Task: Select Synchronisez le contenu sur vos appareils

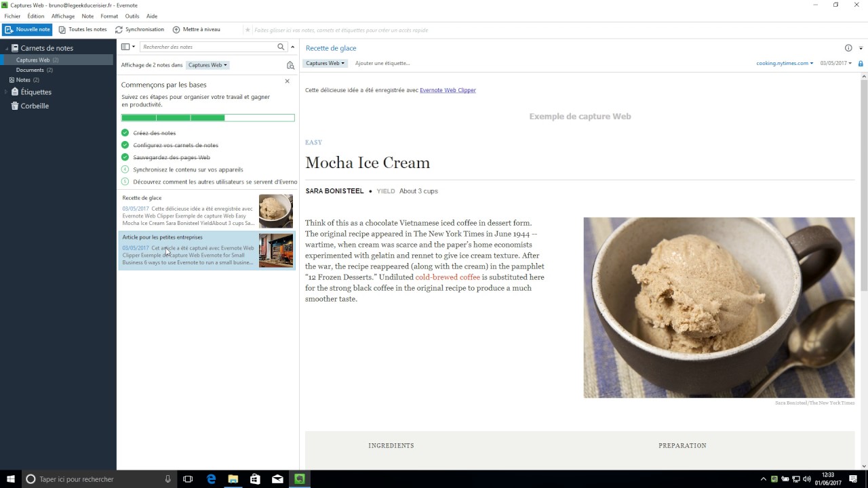Action: point(188,169)
